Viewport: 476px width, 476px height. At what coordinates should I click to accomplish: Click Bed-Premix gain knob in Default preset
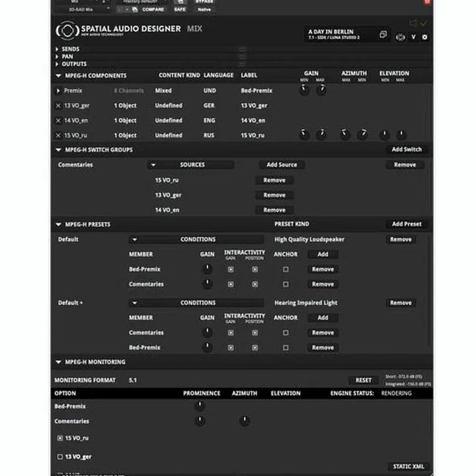[x=208, y=268]
